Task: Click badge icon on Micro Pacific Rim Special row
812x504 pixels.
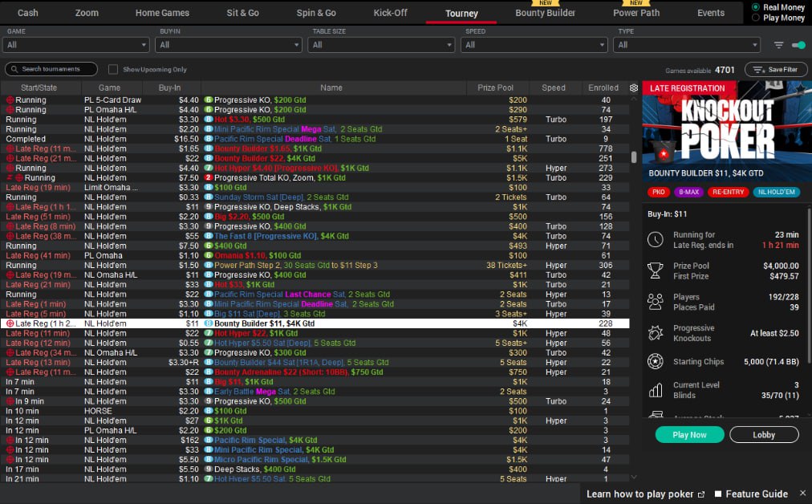Action: click(x=208, y=459)
